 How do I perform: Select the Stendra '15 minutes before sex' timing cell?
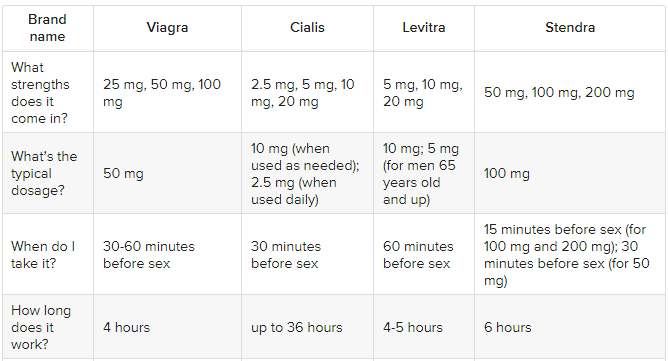click(570, 254)
